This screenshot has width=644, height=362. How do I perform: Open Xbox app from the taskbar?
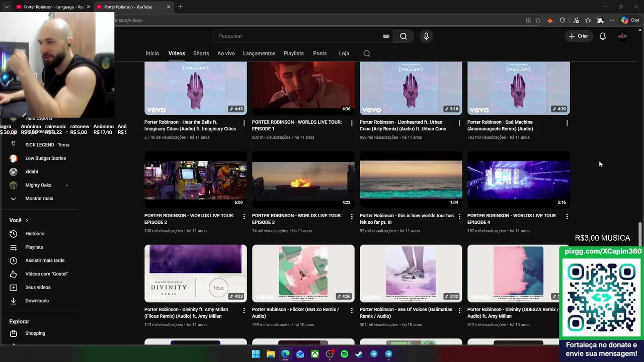pyautogui.click(x=314, y=354)
